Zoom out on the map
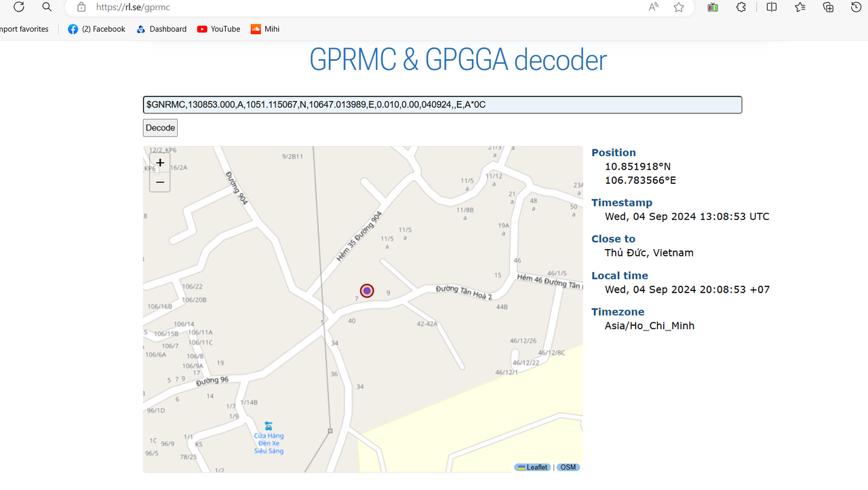Image resolution: width=868 pixels, height=490 pixels. click(x=160, y=182)
